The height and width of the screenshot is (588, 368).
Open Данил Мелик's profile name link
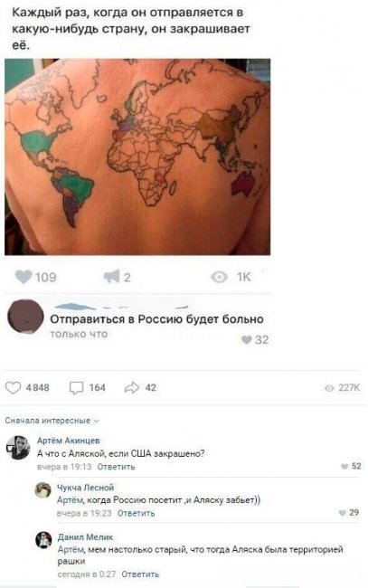point(85,537)
